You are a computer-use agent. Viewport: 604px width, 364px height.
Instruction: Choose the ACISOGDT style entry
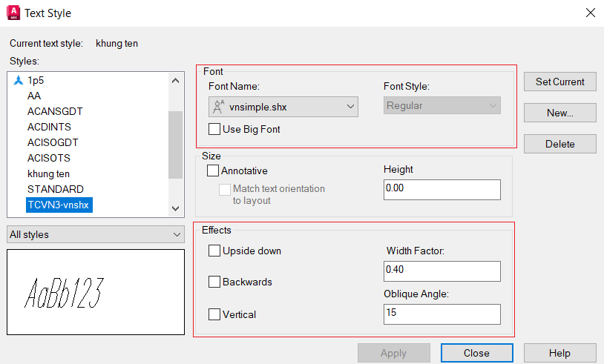53,142
